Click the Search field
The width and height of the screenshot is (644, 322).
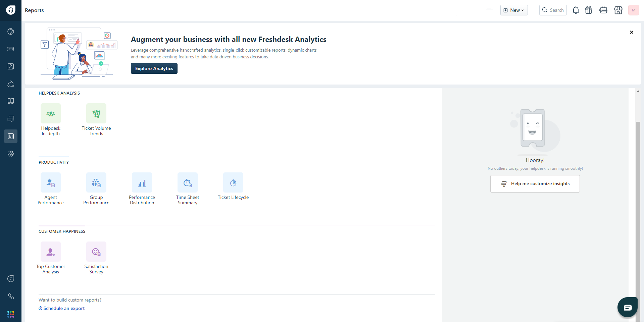pos(553,10)
